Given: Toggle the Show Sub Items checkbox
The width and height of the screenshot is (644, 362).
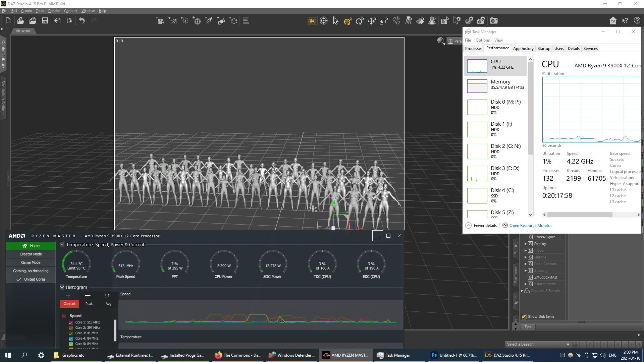Looking at the screenshot, I should tap(524, 316).
